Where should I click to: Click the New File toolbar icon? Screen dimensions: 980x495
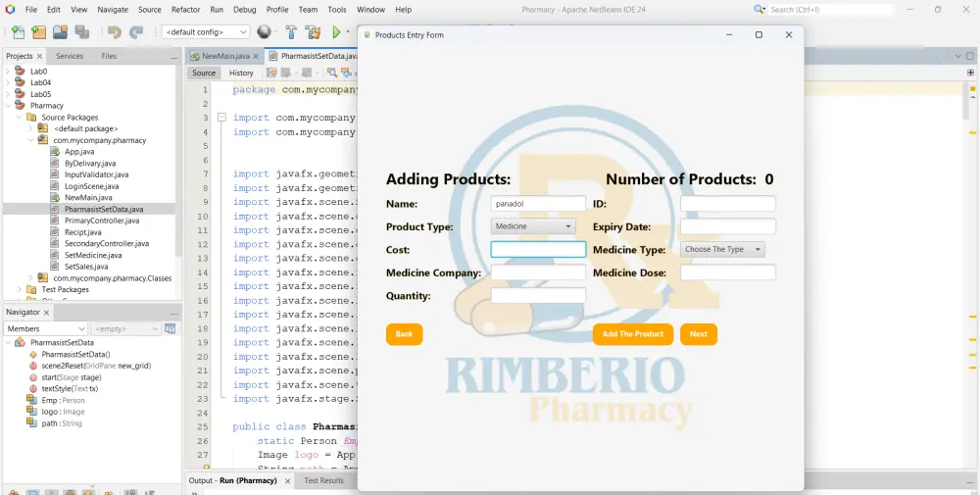(18, 32)
